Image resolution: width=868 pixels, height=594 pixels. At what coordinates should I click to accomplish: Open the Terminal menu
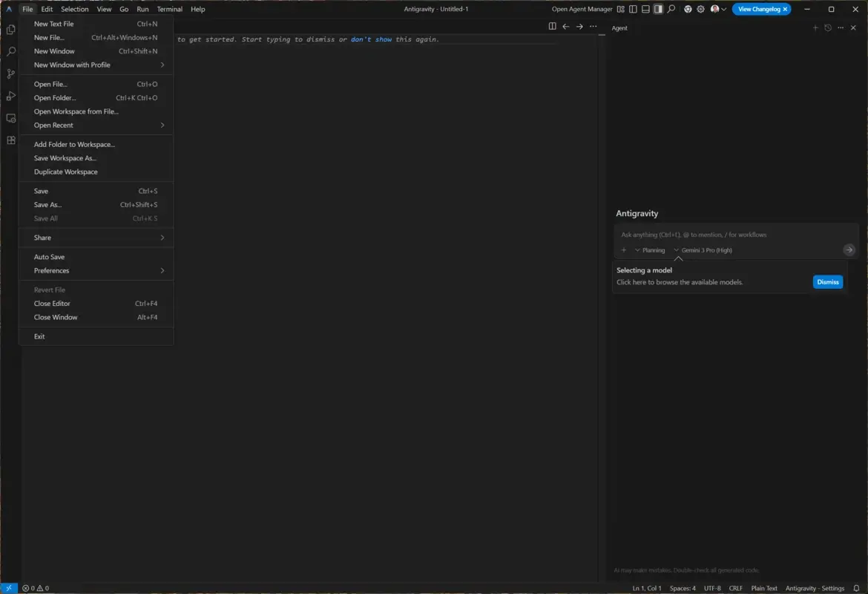pos(169,8)
